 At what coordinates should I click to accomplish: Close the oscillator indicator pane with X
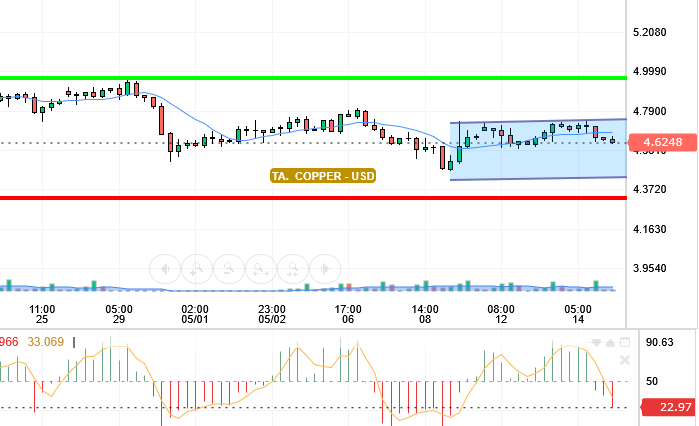pos(625,360)
